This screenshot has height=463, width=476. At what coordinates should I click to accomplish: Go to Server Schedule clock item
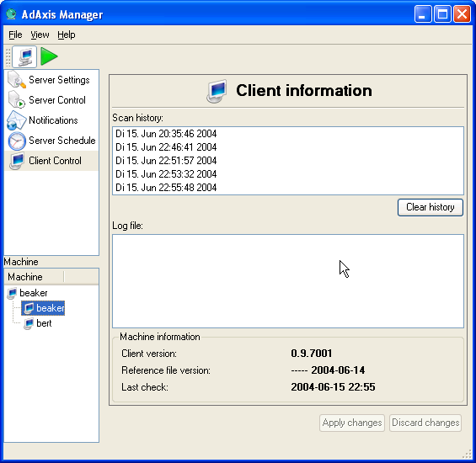point(51,141)
